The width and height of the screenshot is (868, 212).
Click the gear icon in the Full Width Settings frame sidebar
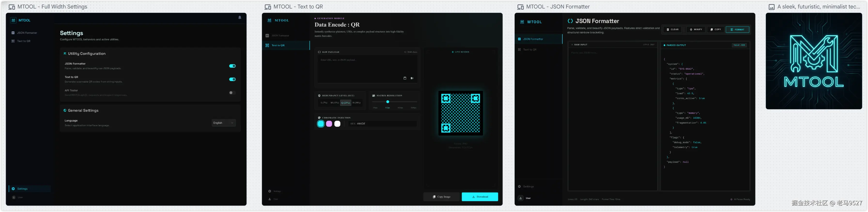tap(13, 189)
